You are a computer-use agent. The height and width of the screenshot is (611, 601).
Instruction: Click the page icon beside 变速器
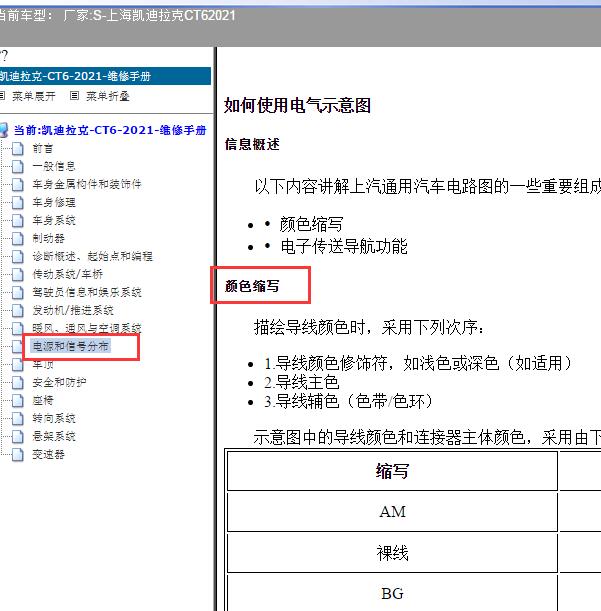pyautogui.click(x=18, y=454)
